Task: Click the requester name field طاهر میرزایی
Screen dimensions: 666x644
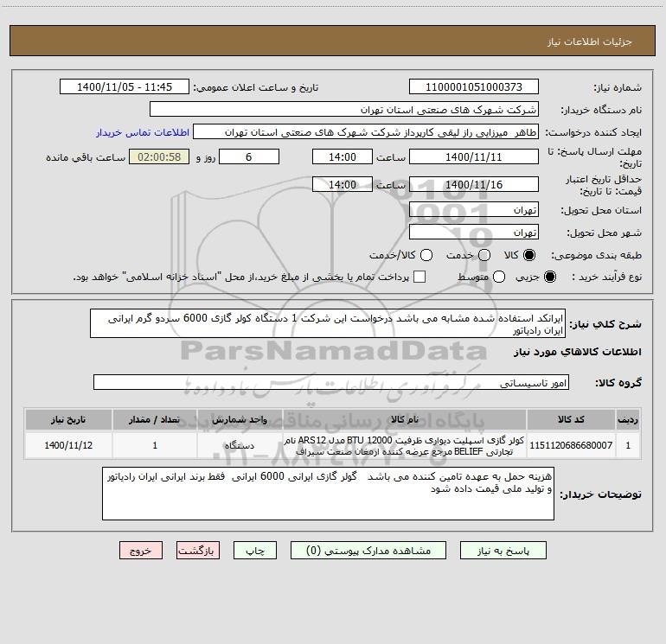Action: click(366, 132)
